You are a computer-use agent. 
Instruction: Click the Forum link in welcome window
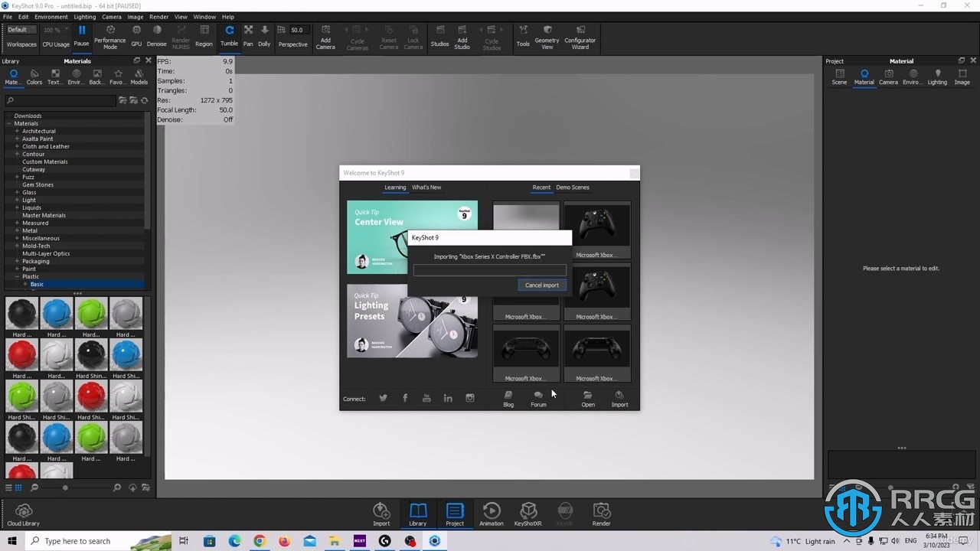(538, 399)
